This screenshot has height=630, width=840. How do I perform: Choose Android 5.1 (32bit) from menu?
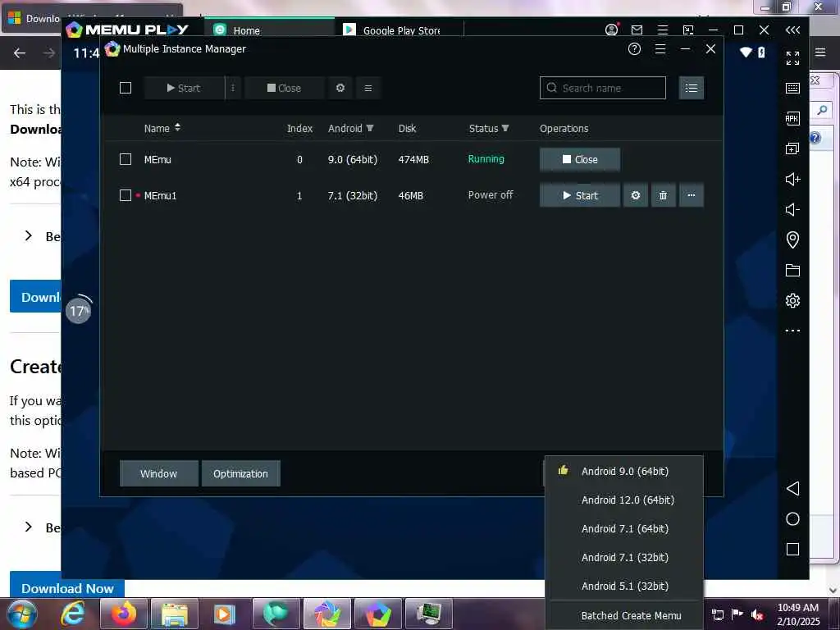(x=624, y=586)
